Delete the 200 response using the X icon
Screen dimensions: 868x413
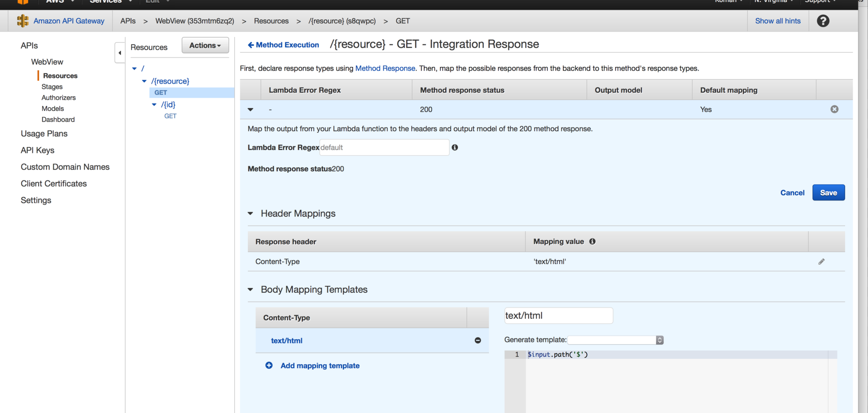(834, 109)
